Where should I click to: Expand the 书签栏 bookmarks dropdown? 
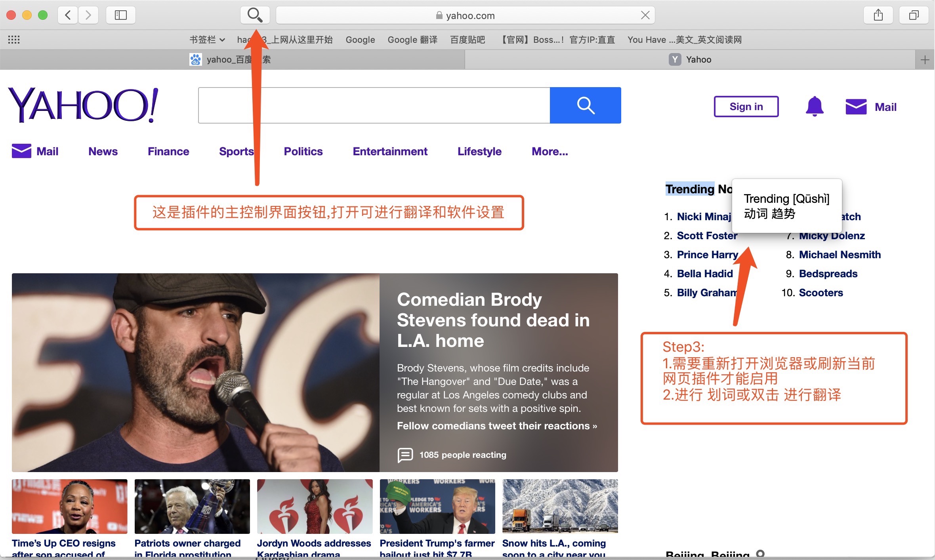207,40
